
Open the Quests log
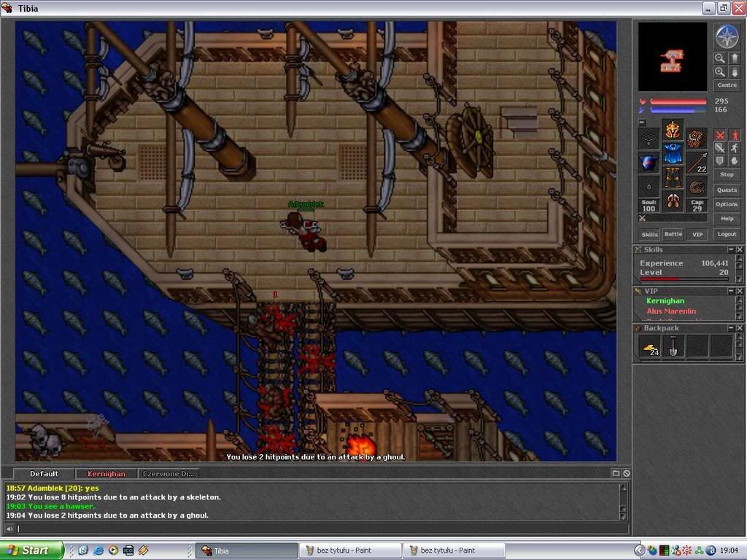point(727,190)
